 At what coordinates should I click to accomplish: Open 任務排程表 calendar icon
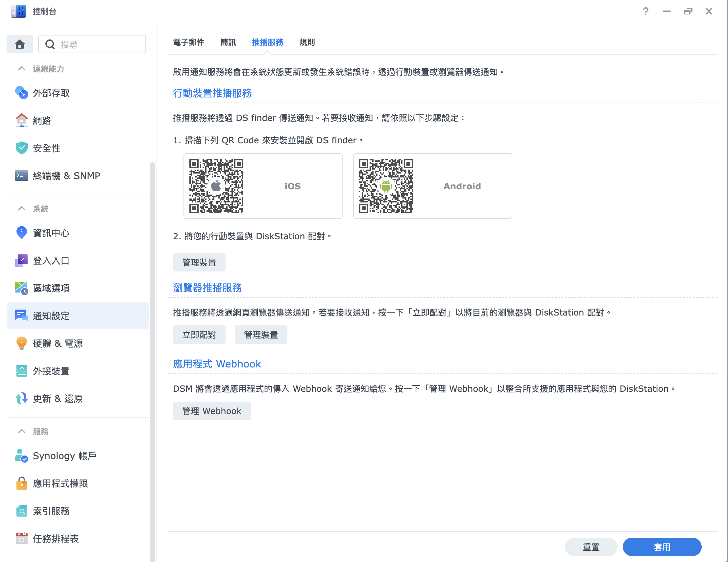tap(22, 538)
